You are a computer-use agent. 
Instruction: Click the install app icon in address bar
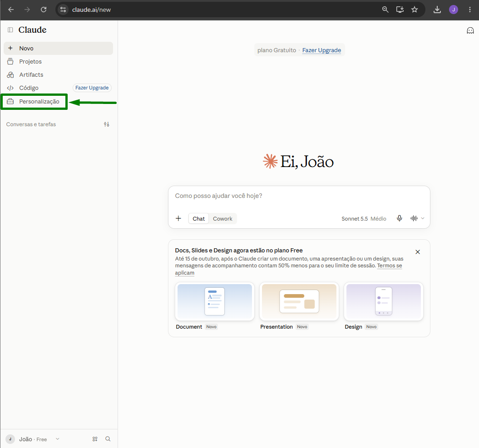click(400, 10)
